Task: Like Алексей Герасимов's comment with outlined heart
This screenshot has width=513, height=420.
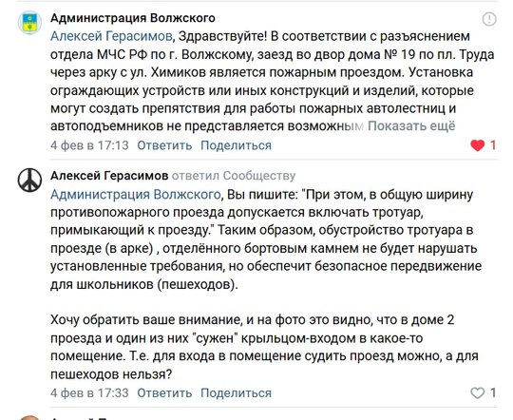Action: pos(477,392)
